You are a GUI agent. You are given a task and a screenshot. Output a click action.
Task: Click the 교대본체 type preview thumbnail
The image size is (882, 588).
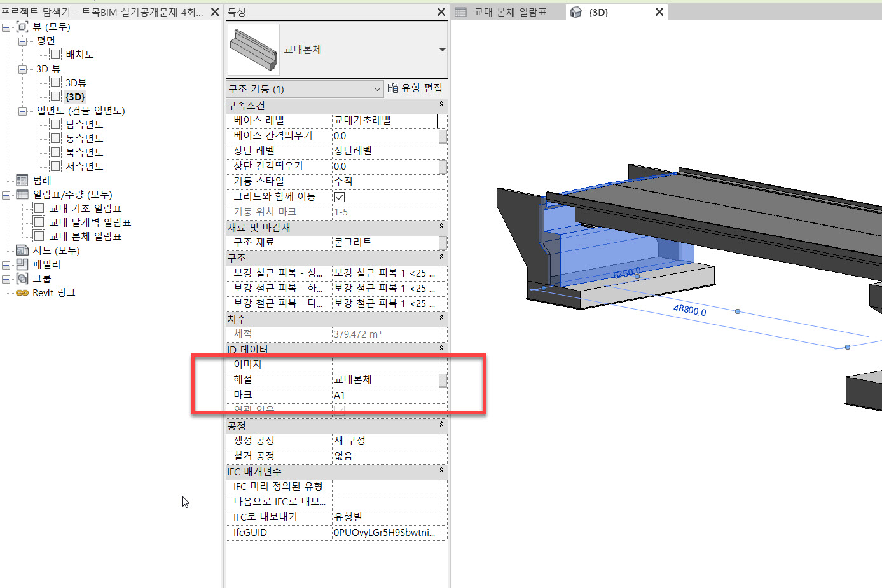click(x=253, y=50)
